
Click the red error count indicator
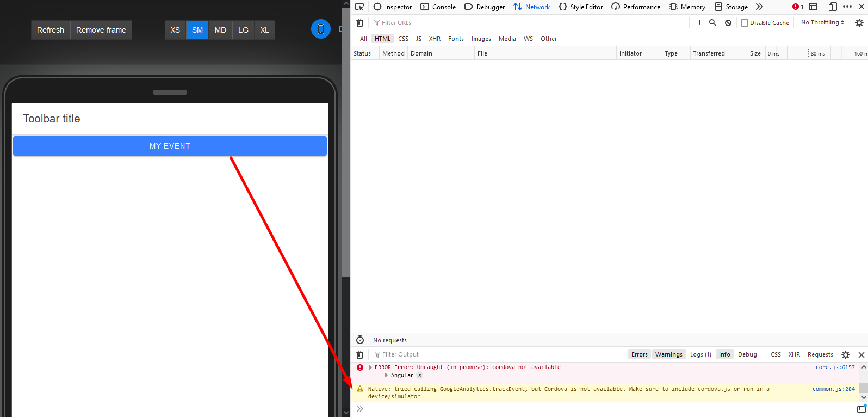click(x=798, y=7)
